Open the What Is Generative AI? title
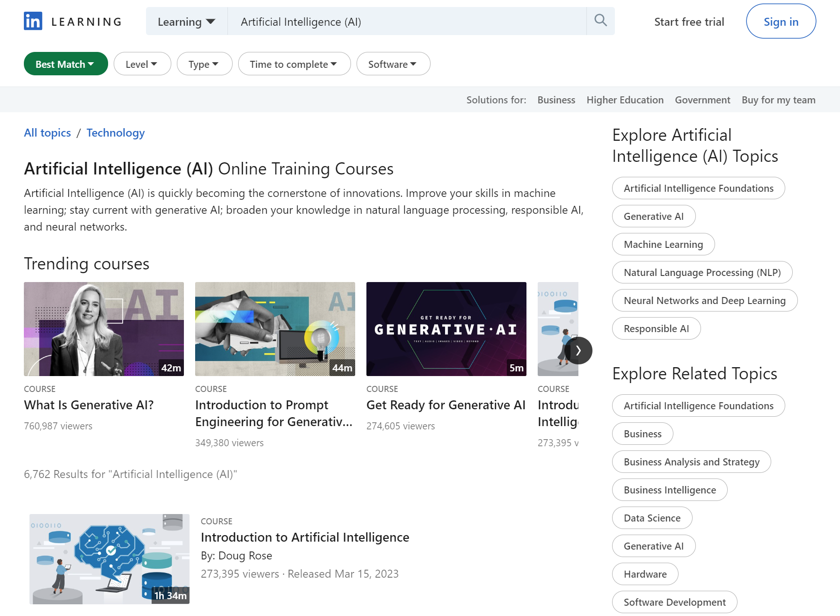 pos(89,405)
